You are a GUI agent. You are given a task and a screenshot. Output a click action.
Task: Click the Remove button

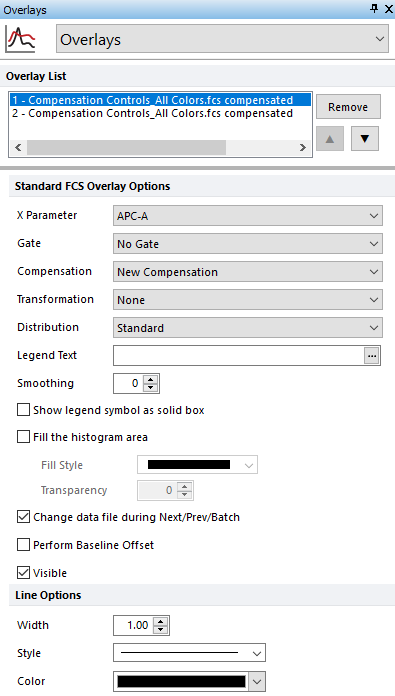(x=348, y=107)
